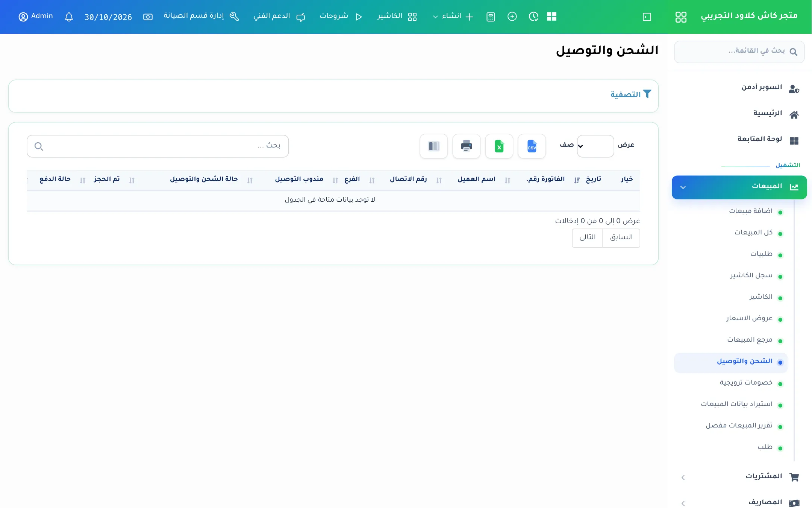812x508 pixels.
Task: Expand the المصاريف section chevron
Action: 683,503
